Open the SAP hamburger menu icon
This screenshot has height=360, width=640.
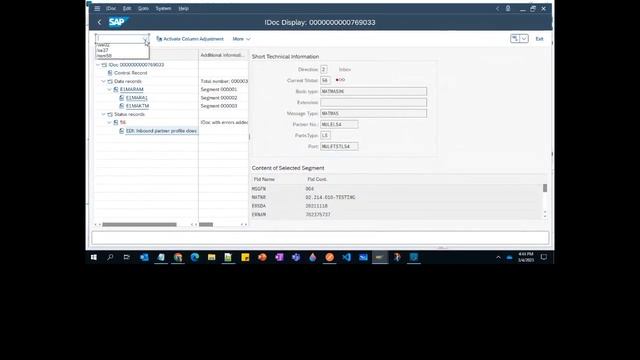pos(97,8)
